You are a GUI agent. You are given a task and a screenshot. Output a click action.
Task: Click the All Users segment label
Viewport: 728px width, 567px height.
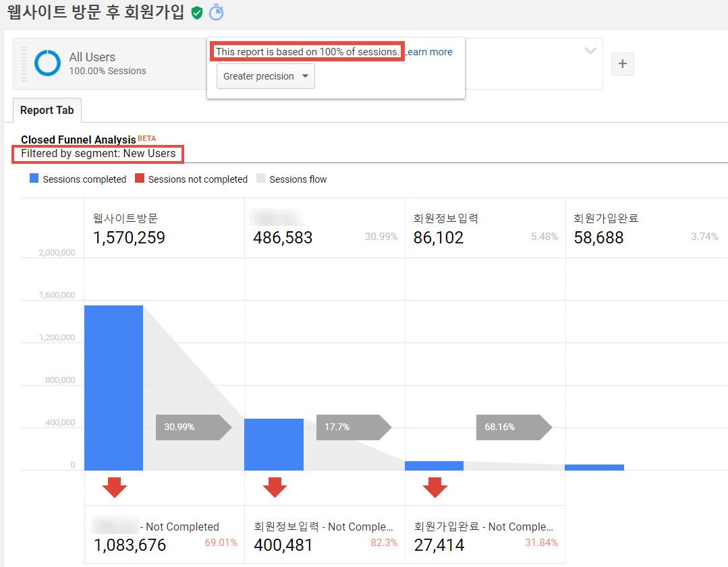[92, 57]
